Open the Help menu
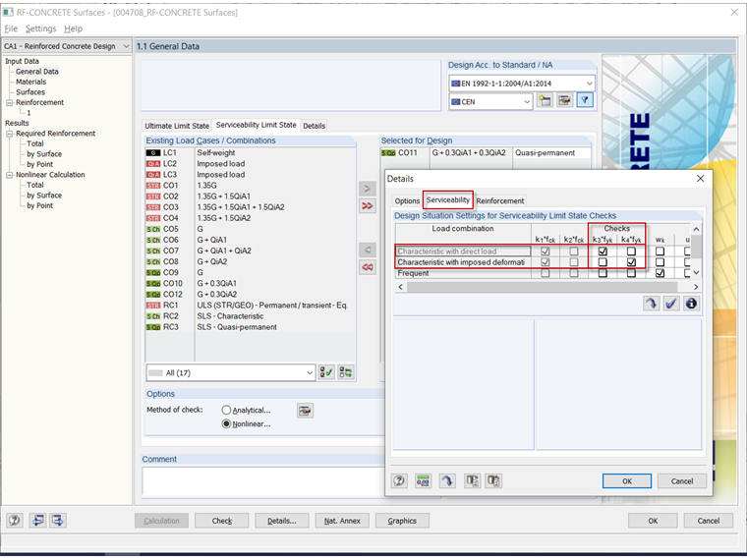 pyautogui.click(x=74, y=28)
